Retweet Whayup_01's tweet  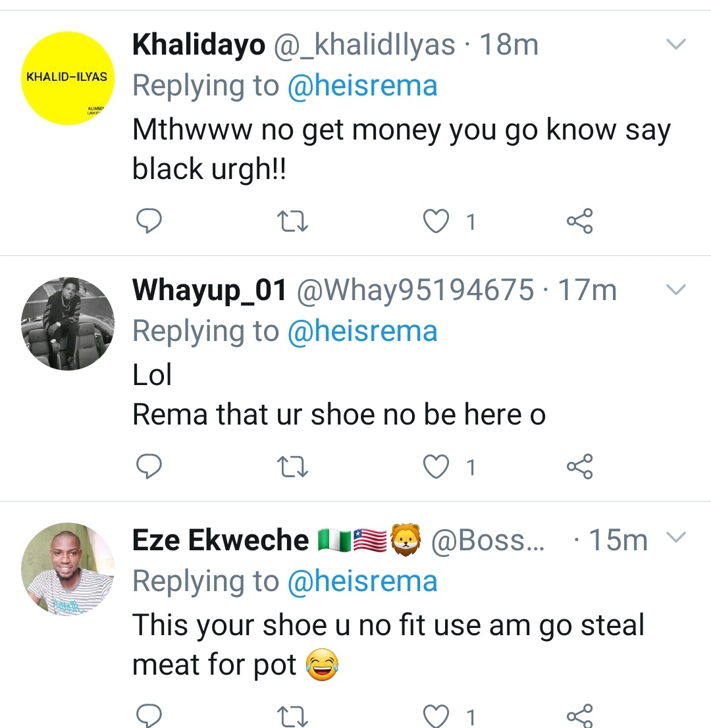pos(292,467)
